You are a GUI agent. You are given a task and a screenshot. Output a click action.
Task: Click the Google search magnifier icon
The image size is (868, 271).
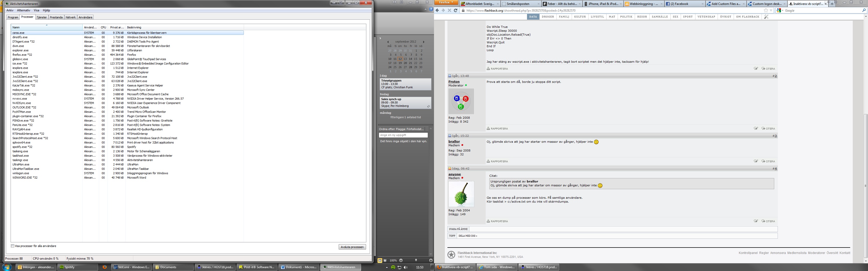click(864, 10)
